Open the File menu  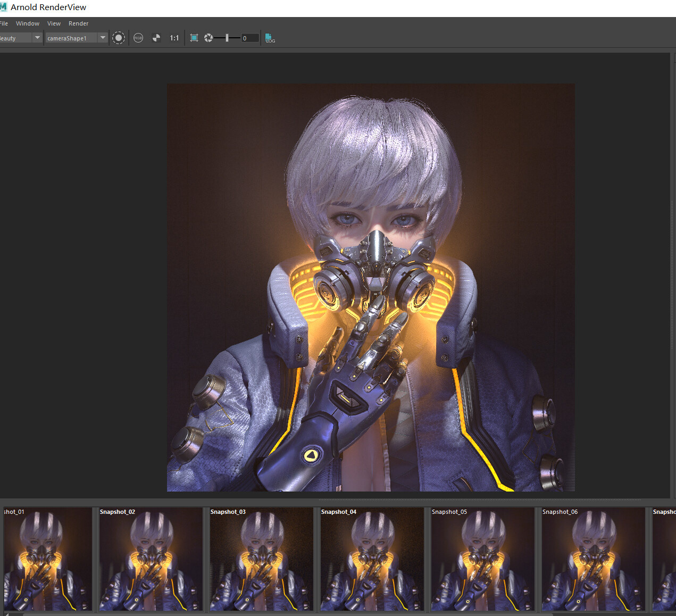point(4,23)
